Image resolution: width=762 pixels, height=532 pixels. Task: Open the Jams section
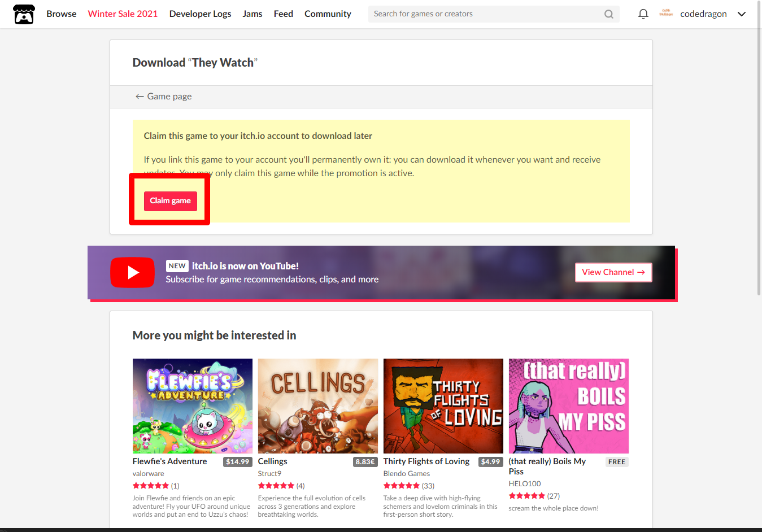[x=252, y=14]
